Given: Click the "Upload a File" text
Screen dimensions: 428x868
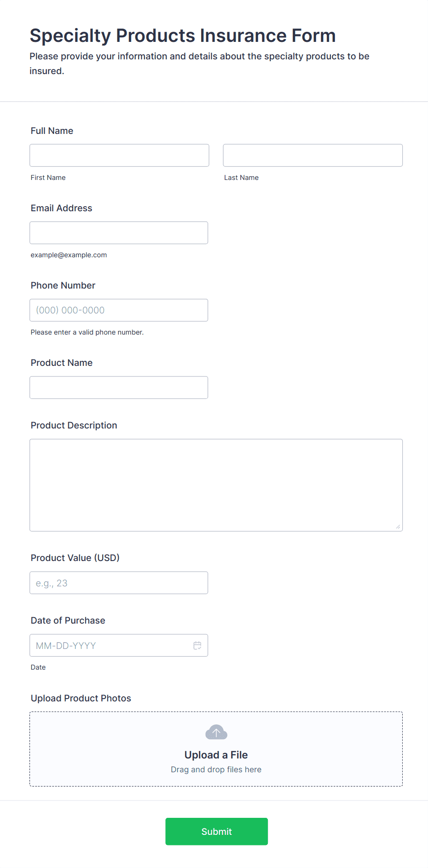Looking at the screenshot, I should (x=216, y=755).
